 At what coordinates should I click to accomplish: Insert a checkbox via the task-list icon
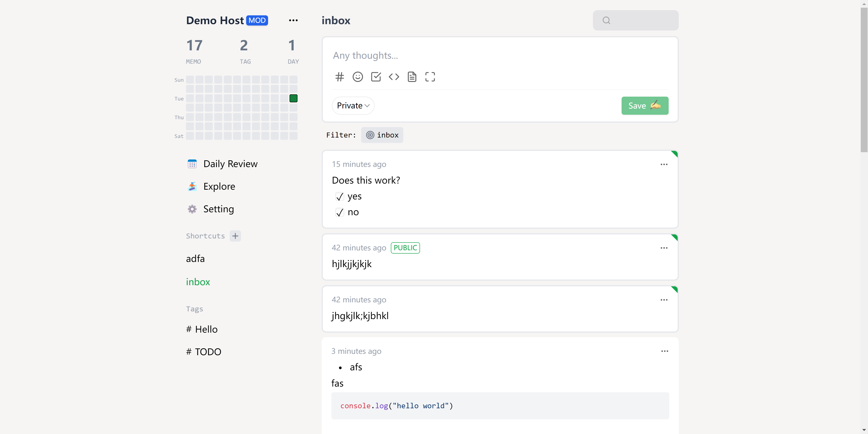376,77
